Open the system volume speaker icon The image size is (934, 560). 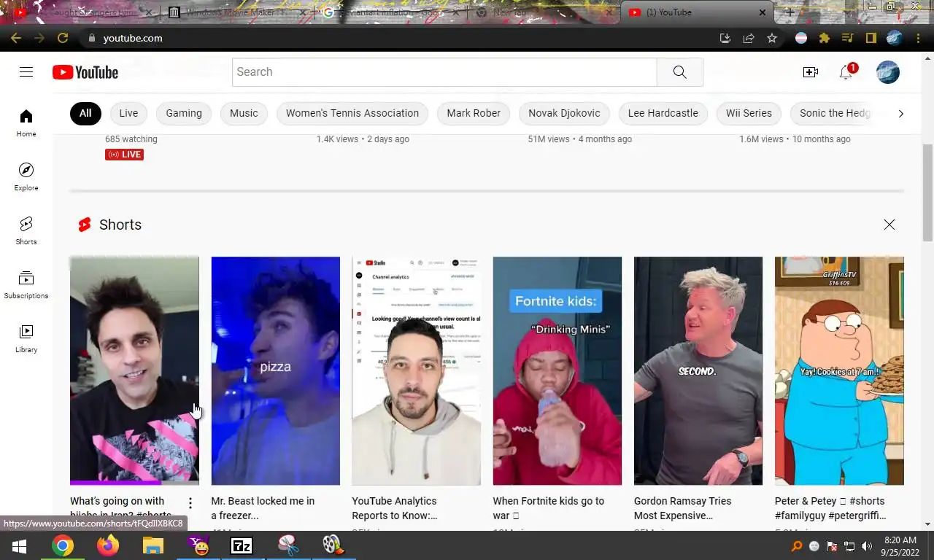point(866,546)
